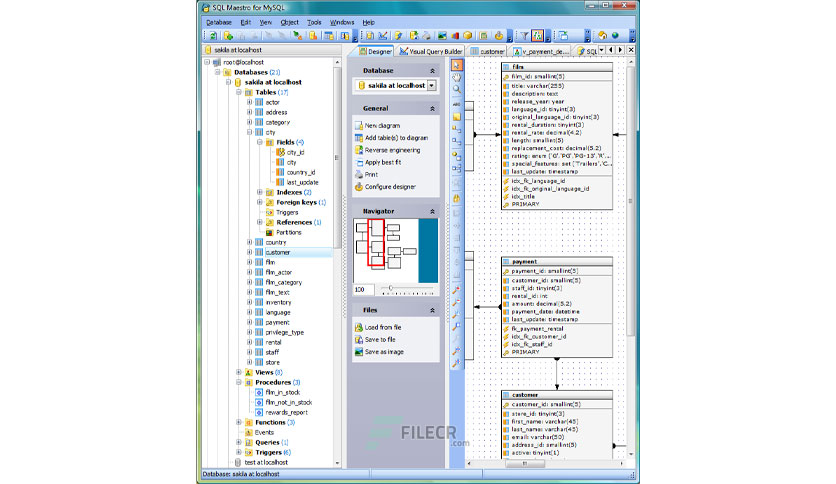Select the customer table in tree
Screen dimensions: 836x484
point(278,252)
